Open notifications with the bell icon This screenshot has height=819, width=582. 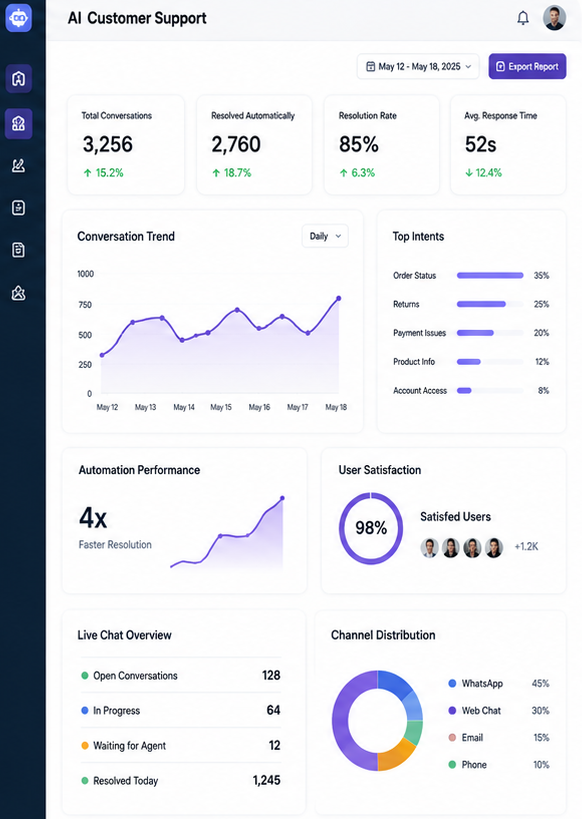[x=523, y=18]
